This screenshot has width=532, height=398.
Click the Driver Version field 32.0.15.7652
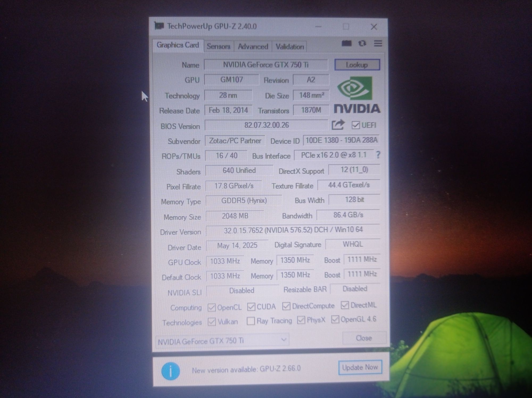293,230
